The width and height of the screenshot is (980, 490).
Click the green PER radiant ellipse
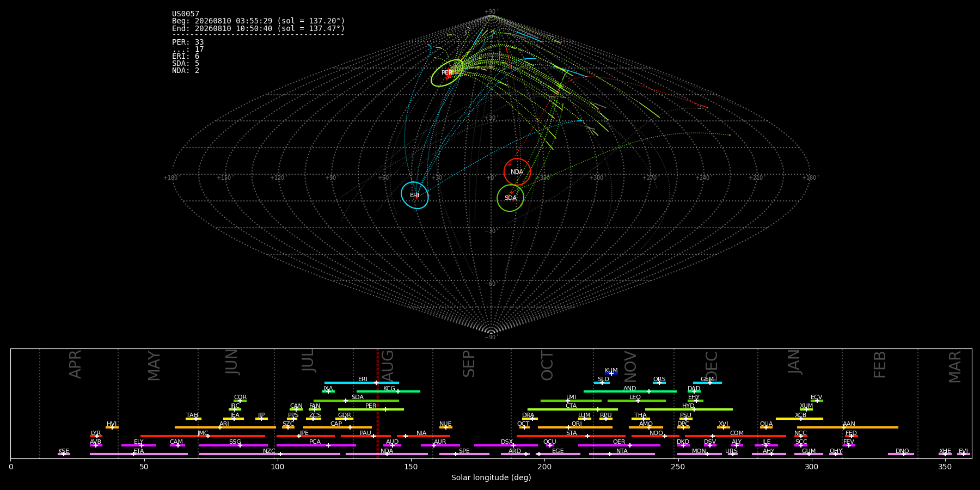447,73
